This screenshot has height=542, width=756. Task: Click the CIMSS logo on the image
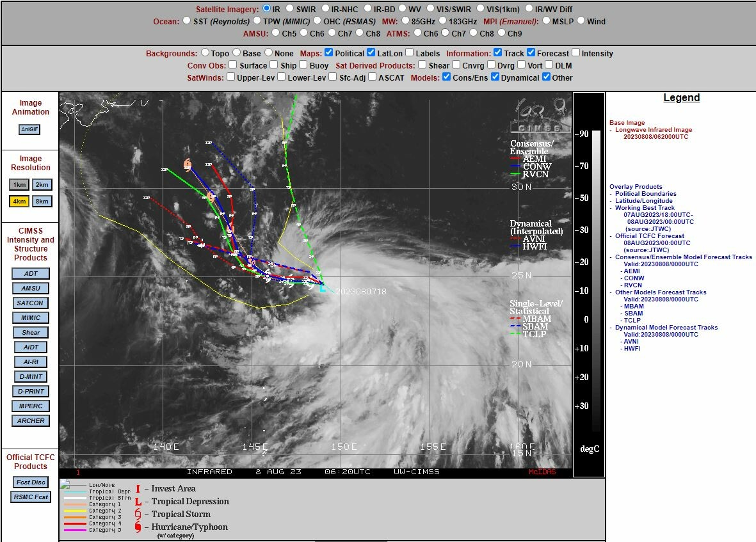pos(540,116)
